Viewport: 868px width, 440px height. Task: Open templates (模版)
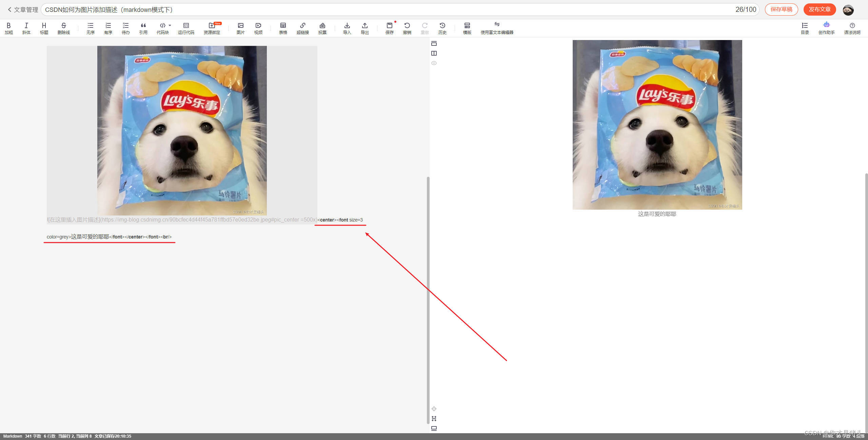click(x=467, y=28)
